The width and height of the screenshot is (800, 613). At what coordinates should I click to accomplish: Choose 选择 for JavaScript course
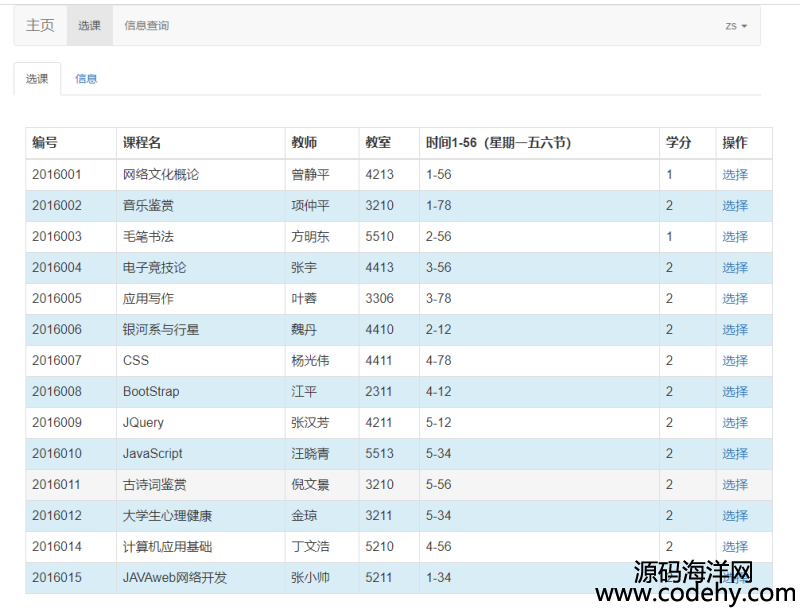pyautogui.click(x=735, y=454)
